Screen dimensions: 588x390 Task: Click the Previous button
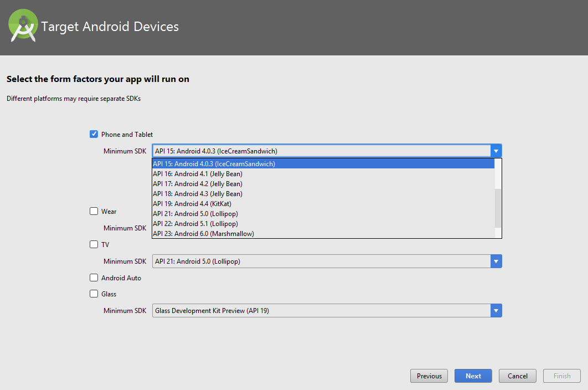[x=429, y=376]
